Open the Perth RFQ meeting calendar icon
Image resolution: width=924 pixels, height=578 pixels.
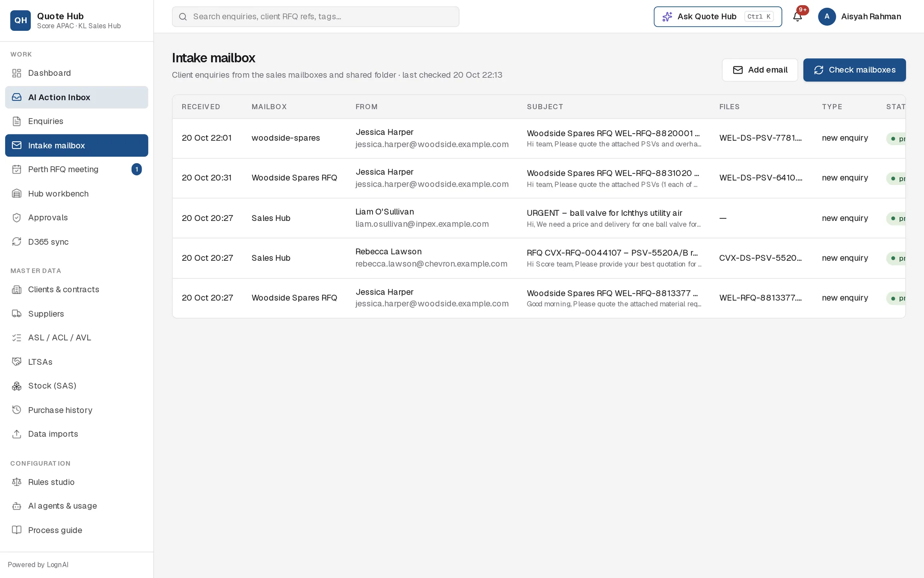(x=17, y=170)
